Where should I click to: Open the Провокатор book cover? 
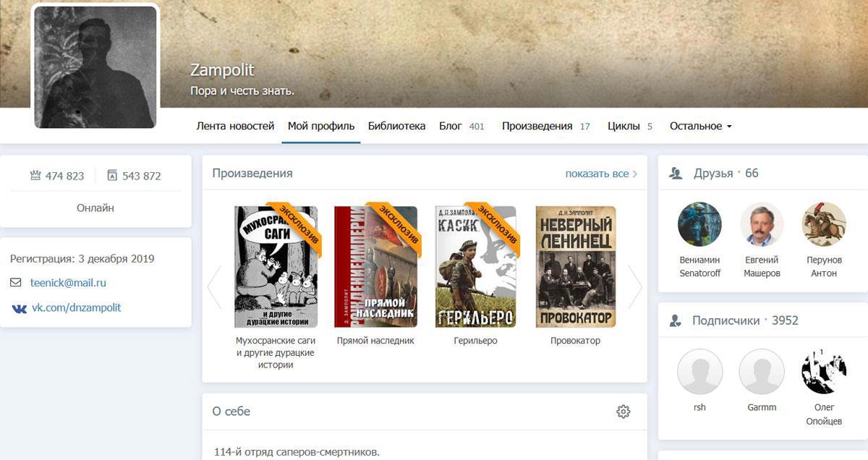[x=576, y=267]
